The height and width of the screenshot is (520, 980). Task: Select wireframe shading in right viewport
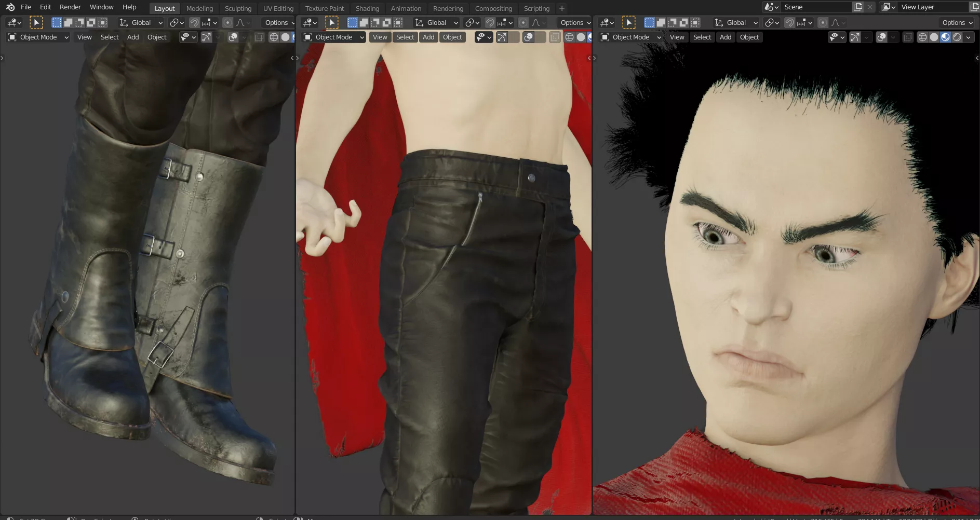(922, 37)
